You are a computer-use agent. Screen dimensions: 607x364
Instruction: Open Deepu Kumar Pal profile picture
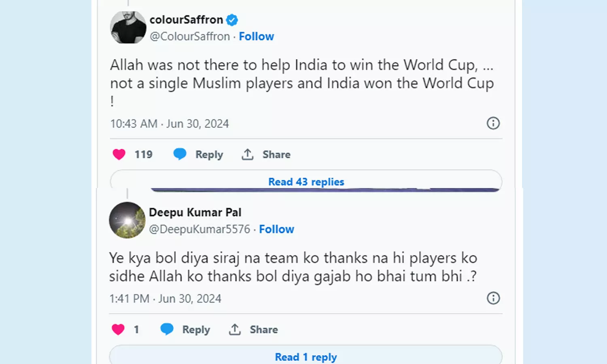pos(127,220)
